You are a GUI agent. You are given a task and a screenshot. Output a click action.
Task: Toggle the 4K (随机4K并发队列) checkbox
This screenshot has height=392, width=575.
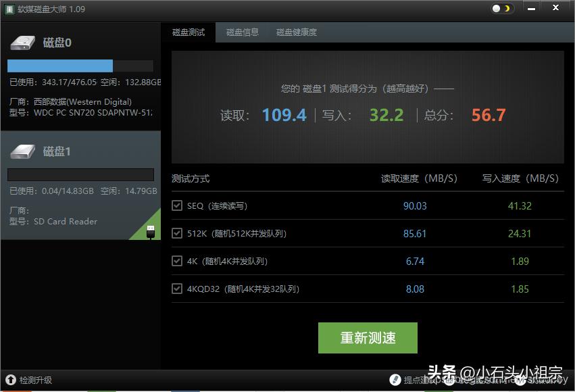pyautogui.click(x=177, y=261)
